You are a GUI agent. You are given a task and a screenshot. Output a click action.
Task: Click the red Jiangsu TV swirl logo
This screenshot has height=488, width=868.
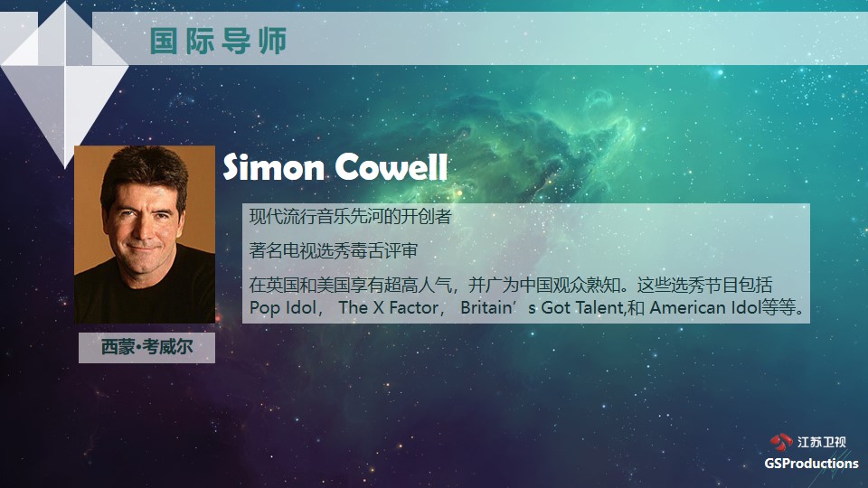(x=781, y=442)
